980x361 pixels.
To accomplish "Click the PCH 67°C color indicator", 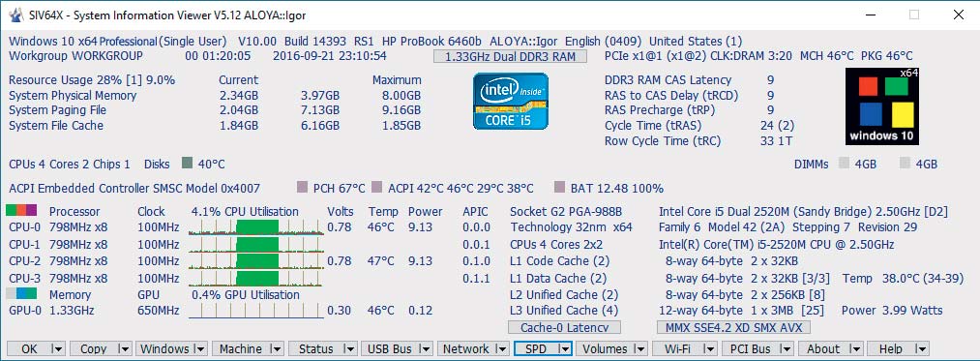I will click(303, 187).
